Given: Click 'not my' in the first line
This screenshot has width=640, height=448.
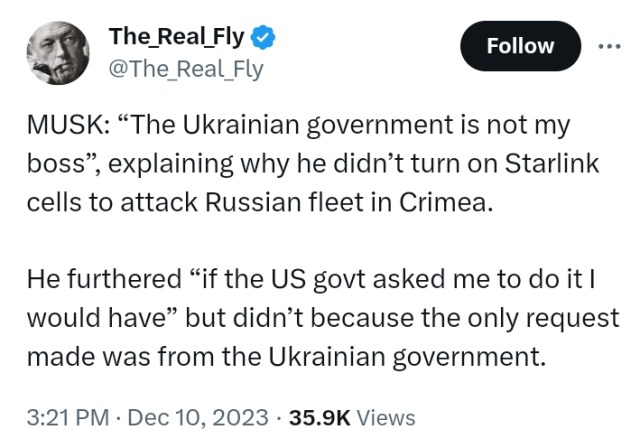Looking at the screenshot, I should pos(528,125).
